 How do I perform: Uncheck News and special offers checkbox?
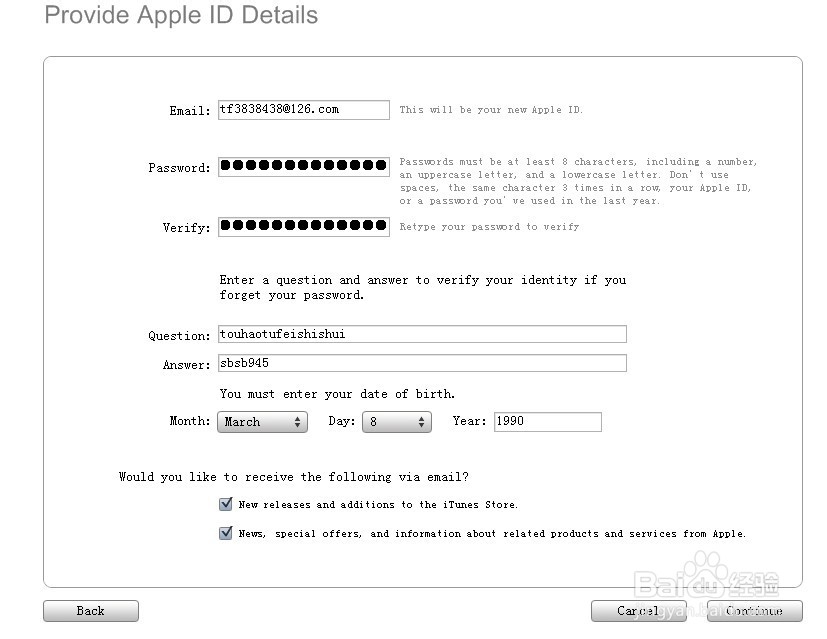click(x=226, y=533)
